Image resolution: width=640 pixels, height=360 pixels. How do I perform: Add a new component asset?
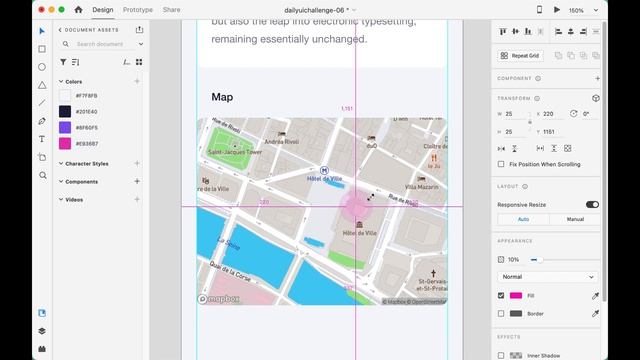[137, 181]
